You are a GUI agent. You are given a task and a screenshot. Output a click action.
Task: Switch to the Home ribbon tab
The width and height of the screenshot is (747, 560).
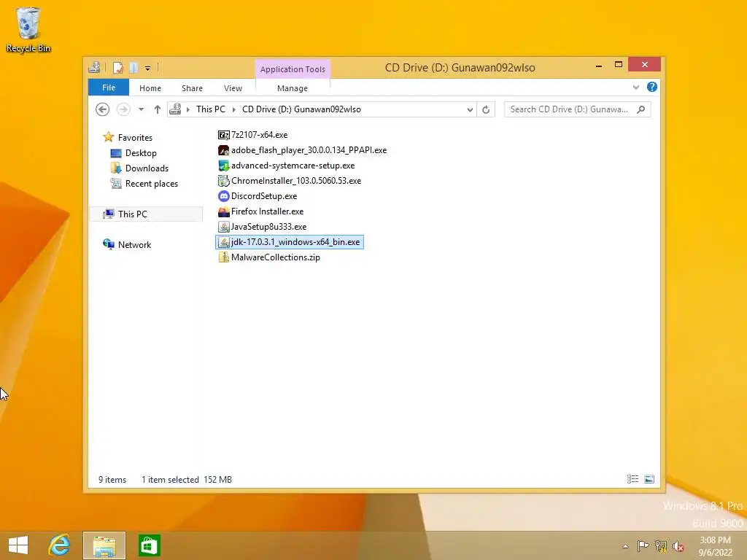click(x=150, y=88)
